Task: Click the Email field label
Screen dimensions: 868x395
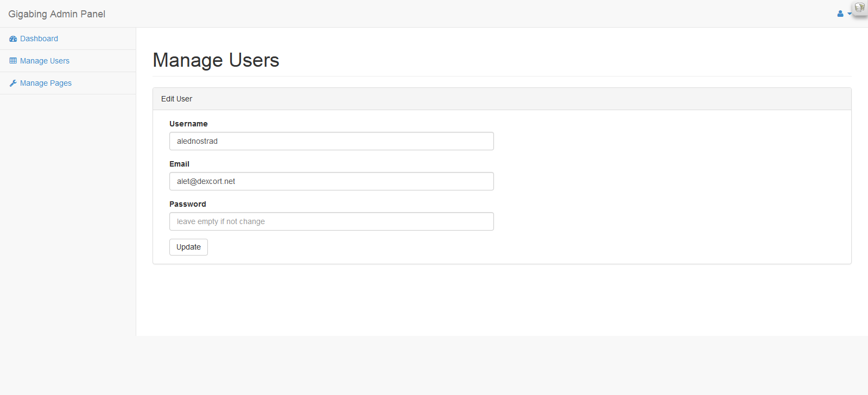Action: coord(179,164)
